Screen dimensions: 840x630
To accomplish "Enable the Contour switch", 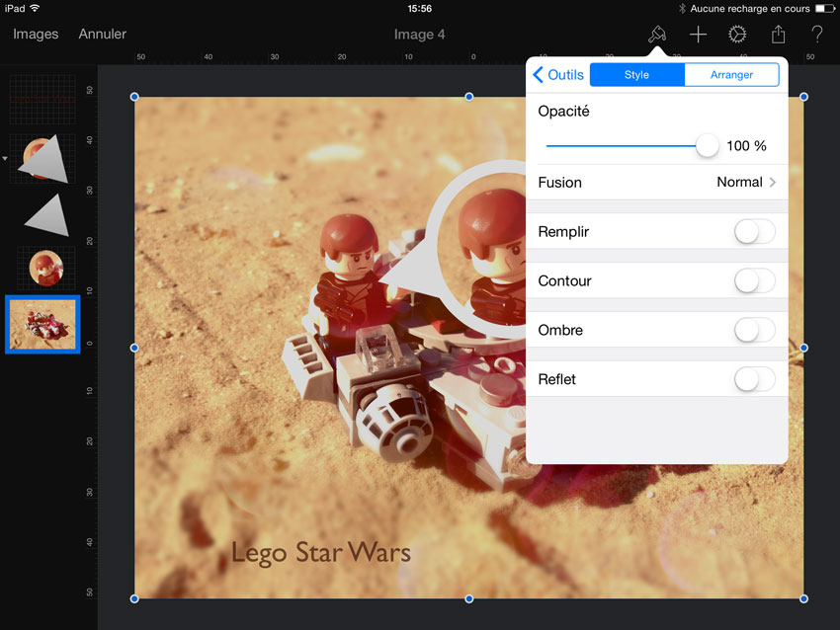I will coord(754,281).
